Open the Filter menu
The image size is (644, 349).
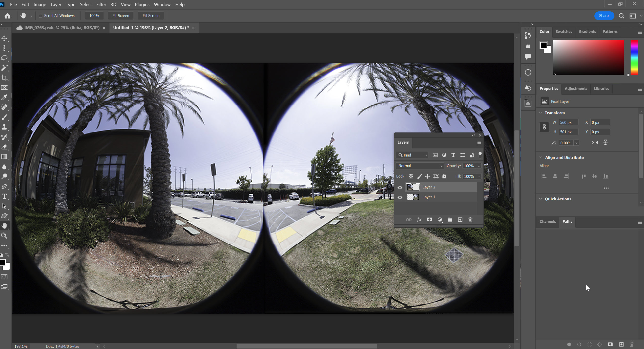[101, 4]
